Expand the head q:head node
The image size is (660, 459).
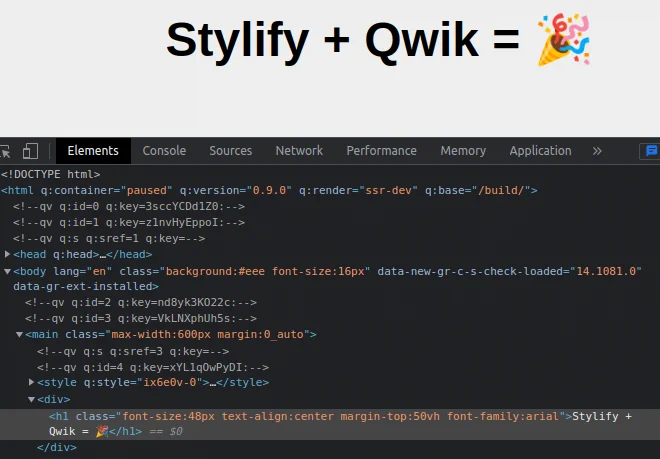(x=7, y=254)
